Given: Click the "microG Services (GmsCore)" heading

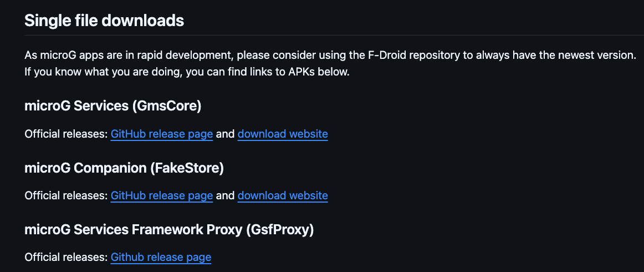Looking at the screenshot, I should click(x=113, y=105).
